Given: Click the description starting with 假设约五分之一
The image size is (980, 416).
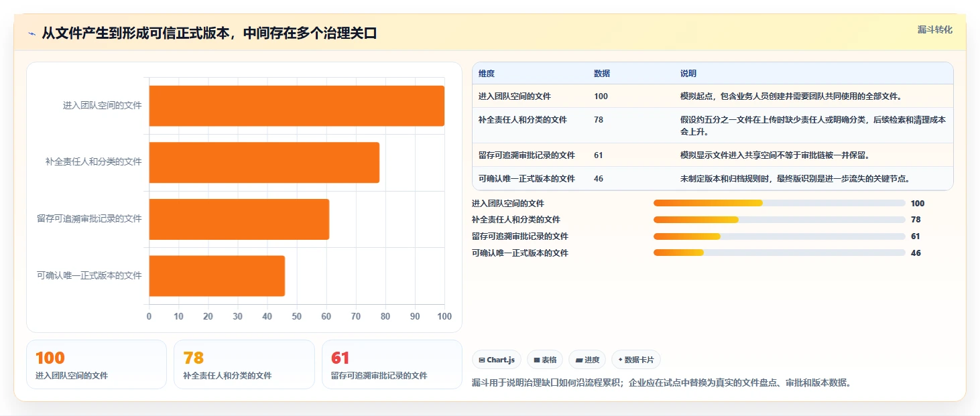Looking at the screenshot, I should [x=813, y=126].
